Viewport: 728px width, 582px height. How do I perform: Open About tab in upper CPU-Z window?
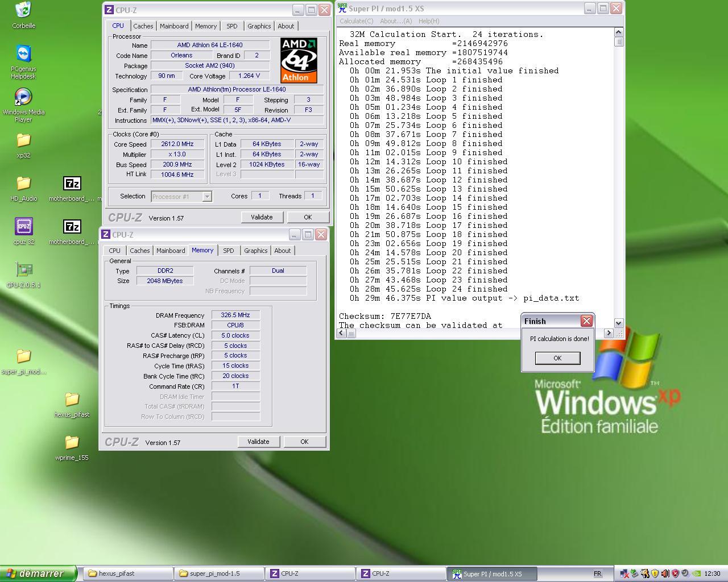pos(286,26)
